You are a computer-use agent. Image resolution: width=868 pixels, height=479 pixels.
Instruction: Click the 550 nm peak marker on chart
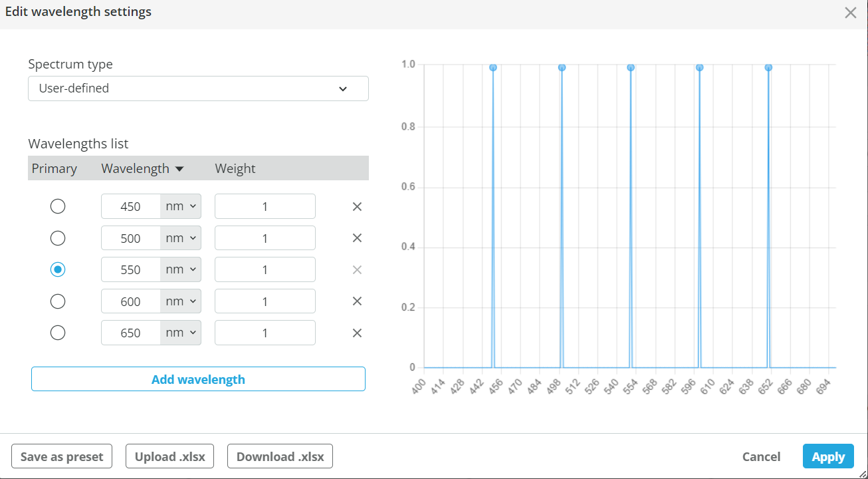(x=631, y=67)
